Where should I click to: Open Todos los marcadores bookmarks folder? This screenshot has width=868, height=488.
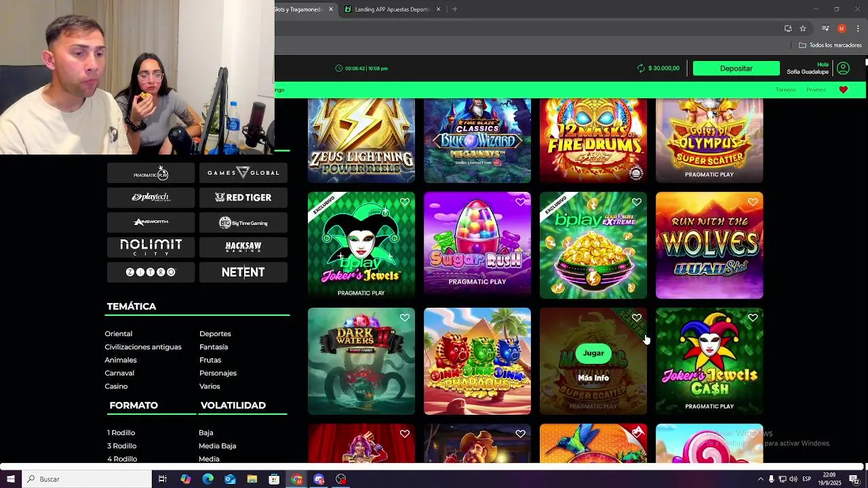830,45
